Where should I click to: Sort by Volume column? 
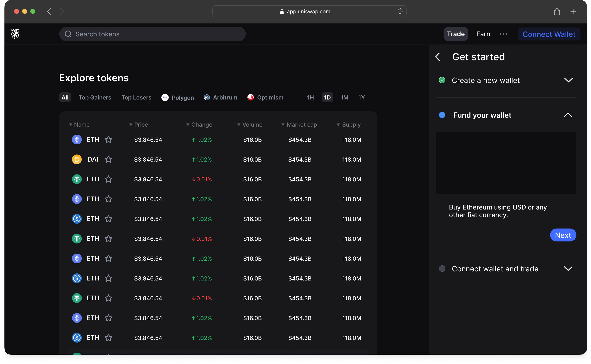tap(250, 124)
